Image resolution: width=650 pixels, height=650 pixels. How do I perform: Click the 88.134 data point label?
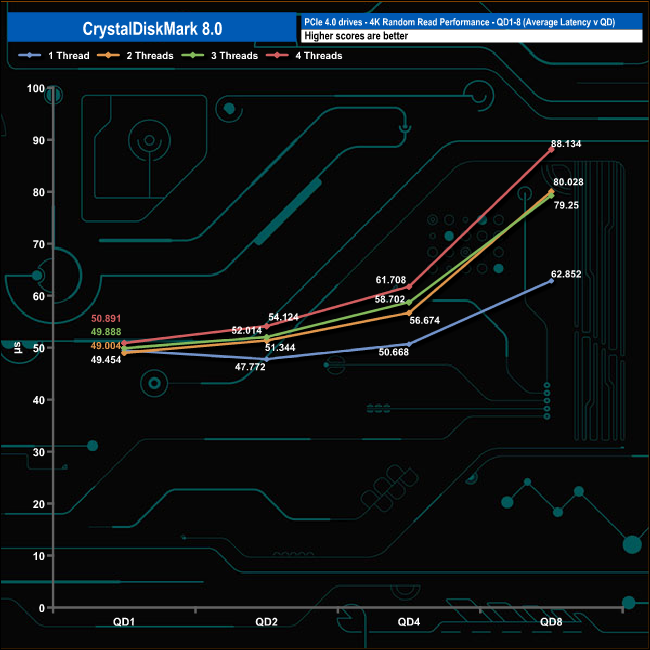point(566,144)
